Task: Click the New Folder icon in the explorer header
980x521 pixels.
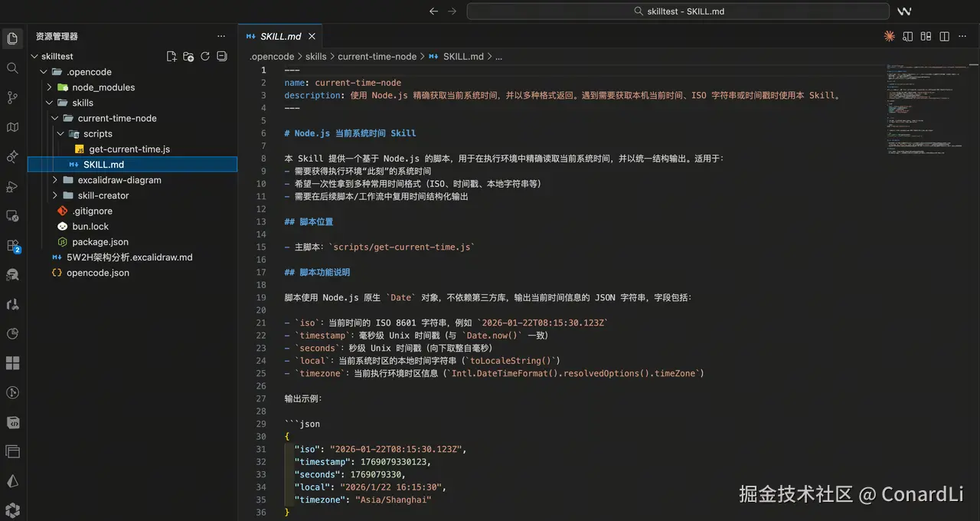Action: click(x=188, y=57)
